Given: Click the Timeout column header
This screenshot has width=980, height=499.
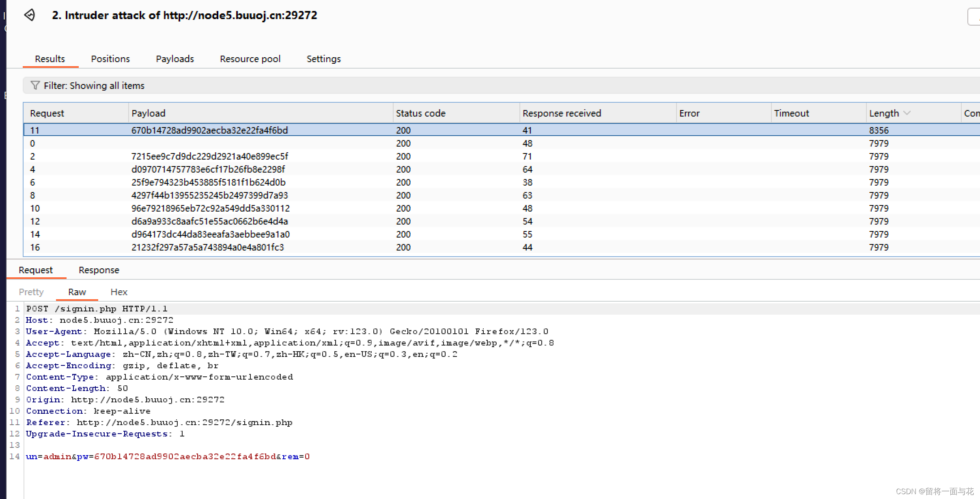Looking at the screenshot, I should point(791,113).
